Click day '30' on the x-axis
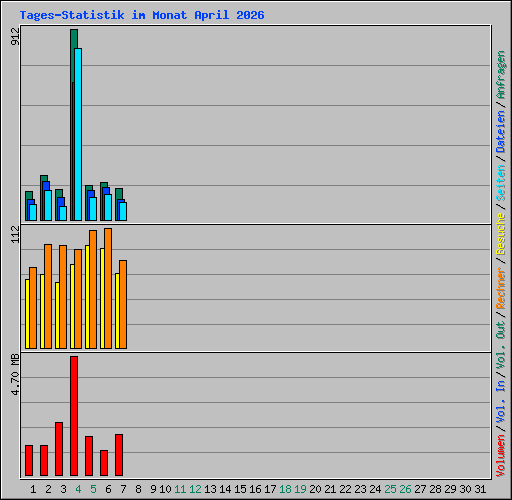Screen dimensions: 512x500 [x=465, y=489]
